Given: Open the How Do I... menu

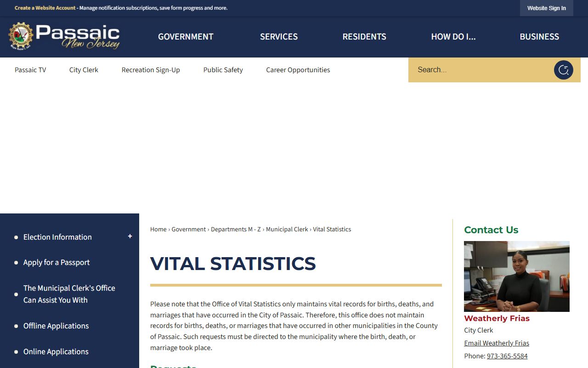Looking at the screenshot, I should tap(453, 37).
